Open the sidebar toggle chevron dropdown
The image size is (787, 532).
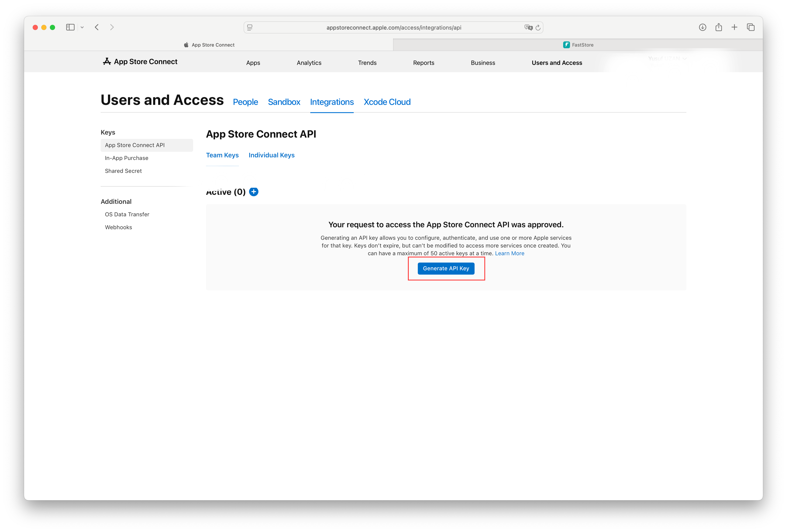pos(82,27)
